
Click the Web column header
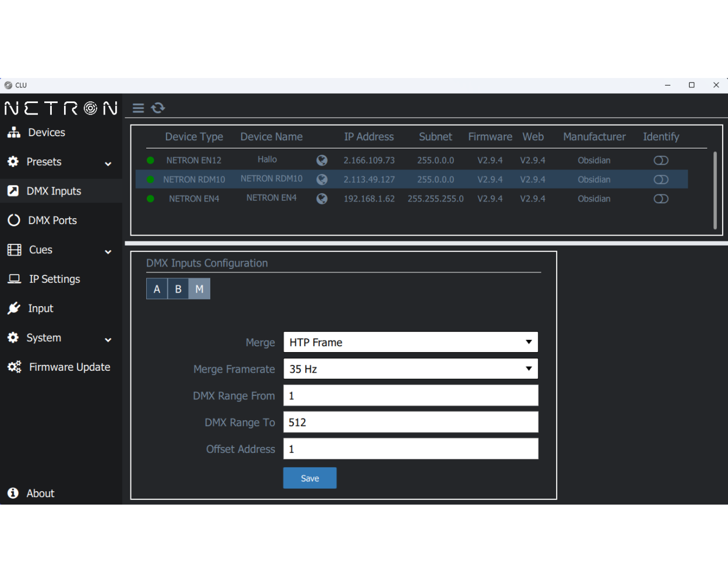(x=533, y=137)
